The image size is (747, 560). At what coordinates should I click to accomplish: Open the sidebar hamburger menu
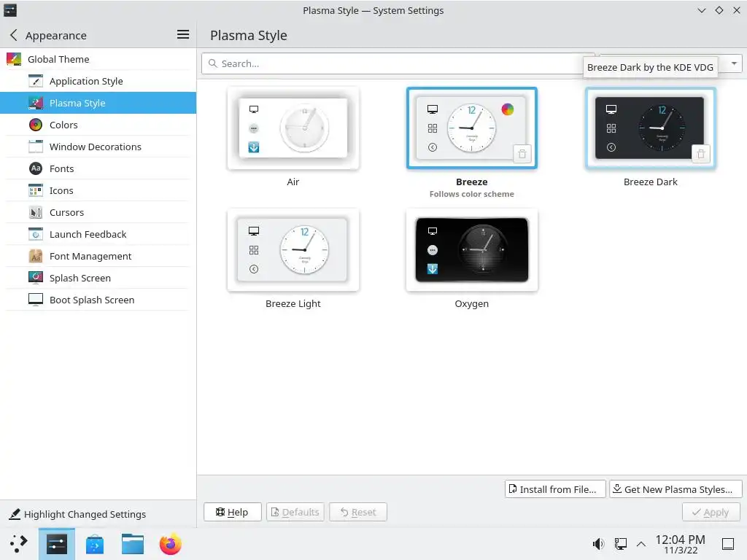[183, 34]
